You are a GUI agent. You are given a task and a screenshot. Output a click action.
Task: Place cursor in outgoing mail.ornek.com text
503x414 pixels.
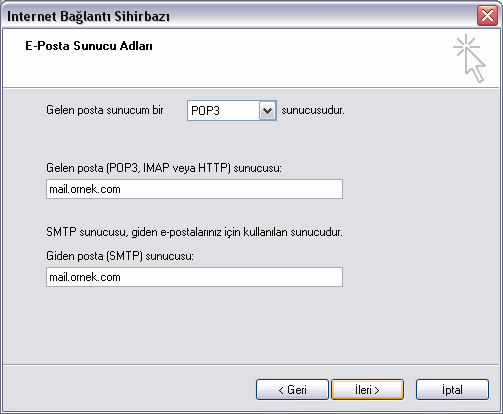click(85, 277)
